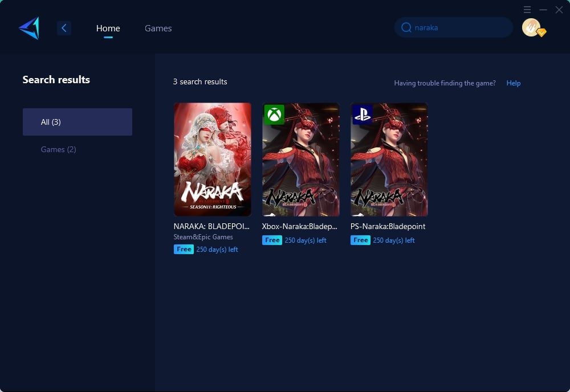Click '250 day(s) left' under the Steam NARAKA
This screenshot has width=570, height=392.
coord(217,249)
